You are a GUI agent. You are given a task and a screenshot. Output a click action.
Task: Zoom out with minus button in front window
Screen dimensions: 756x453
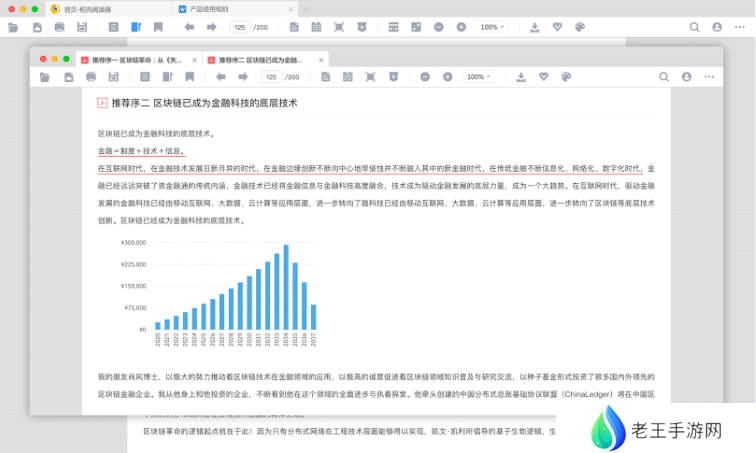click(425, 77)
